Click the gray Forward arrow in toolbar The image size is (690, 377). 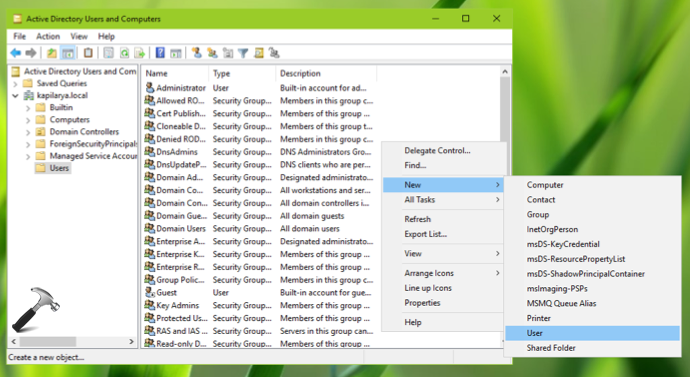point(31,53)
